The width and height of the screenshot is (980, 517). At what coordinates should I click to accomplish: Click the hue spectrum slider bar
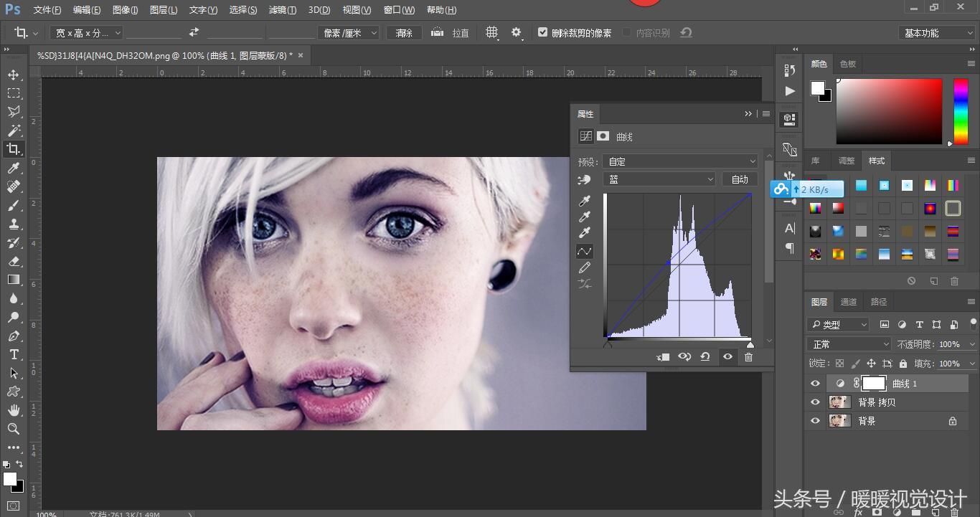pos(961,111)
